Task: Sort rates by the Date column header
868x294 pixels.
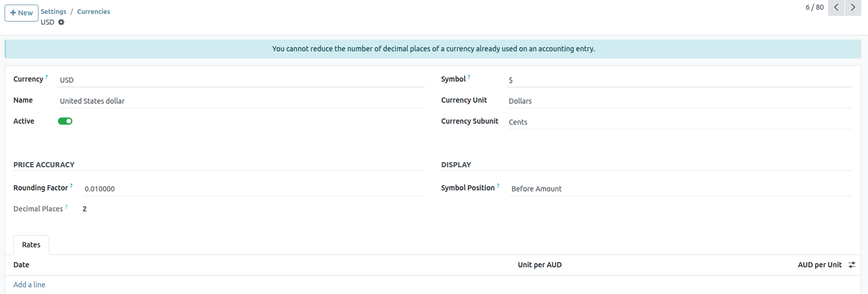Action: click(x=22, y=265)
